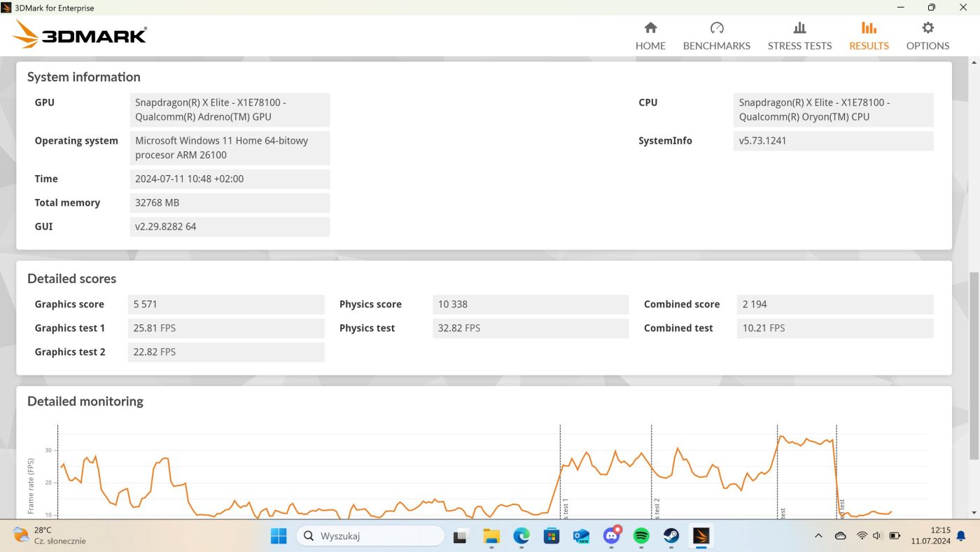Viewport: 980px width, 552px height.
Task: Click the Detailed scores heading
Action: 72,279
